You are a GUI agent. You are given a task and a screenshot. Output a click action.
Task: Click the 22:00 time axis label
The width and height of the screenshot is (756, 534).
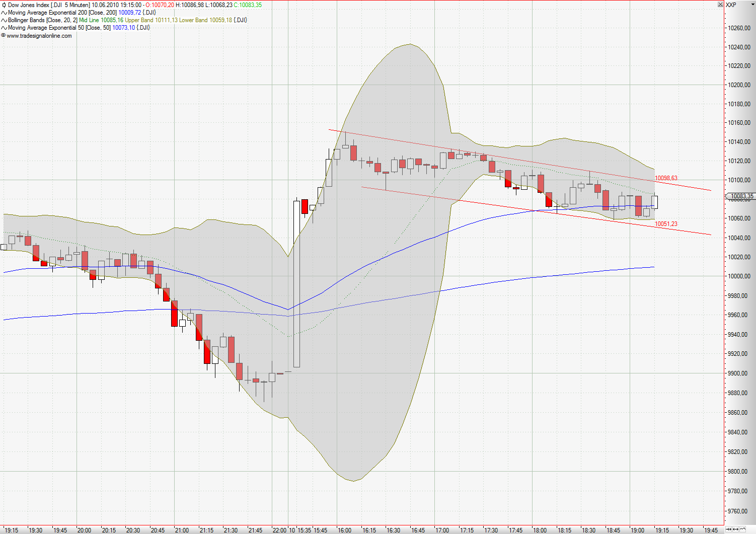click(x=279, y=530)
